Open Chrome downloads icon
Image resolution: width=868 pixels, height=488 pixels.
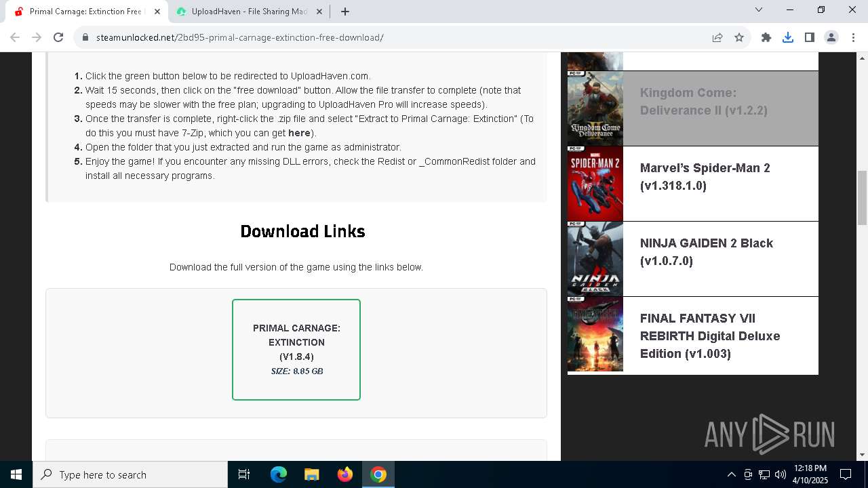point(788,37)
